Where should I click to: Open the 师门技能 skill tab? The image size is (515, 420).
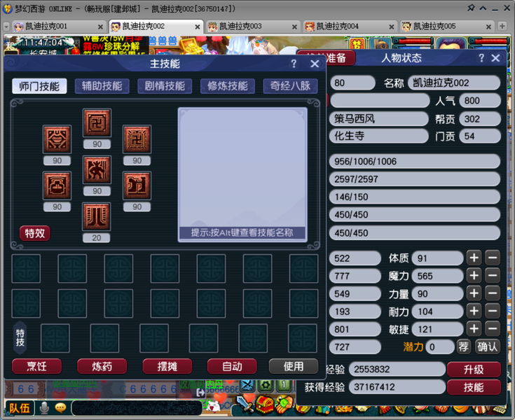(x=39, y=86)
